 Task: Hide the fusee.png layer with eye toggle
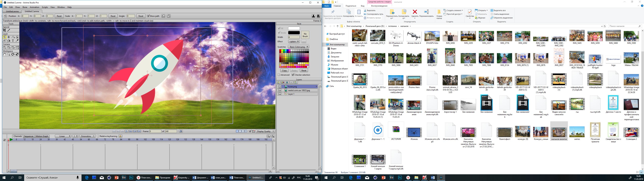click(280, 86)
